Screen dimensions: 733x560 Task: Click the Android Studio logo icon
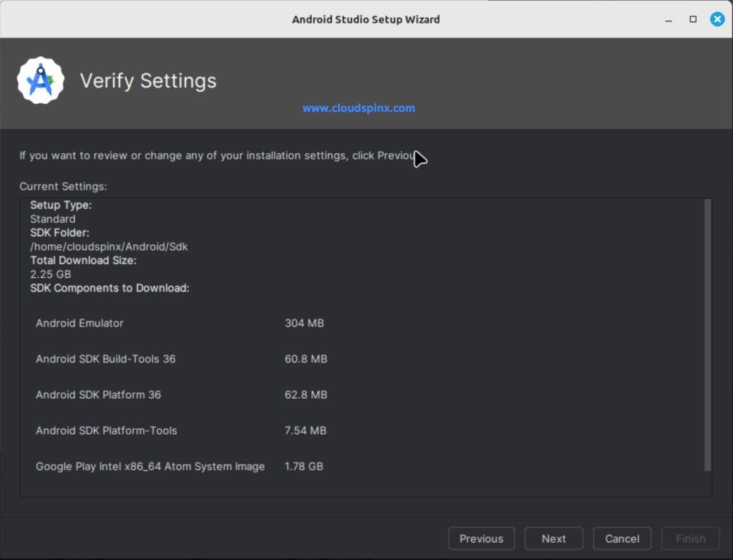pos(40,79)
